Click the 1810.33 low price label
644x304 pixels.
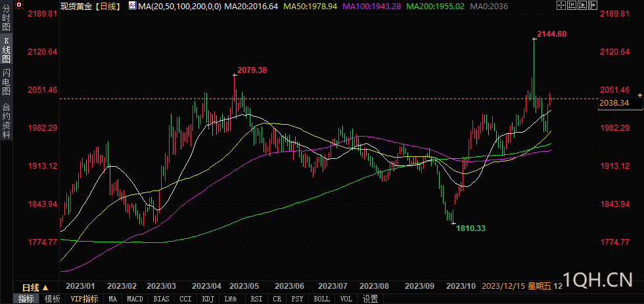click(471, 228)
